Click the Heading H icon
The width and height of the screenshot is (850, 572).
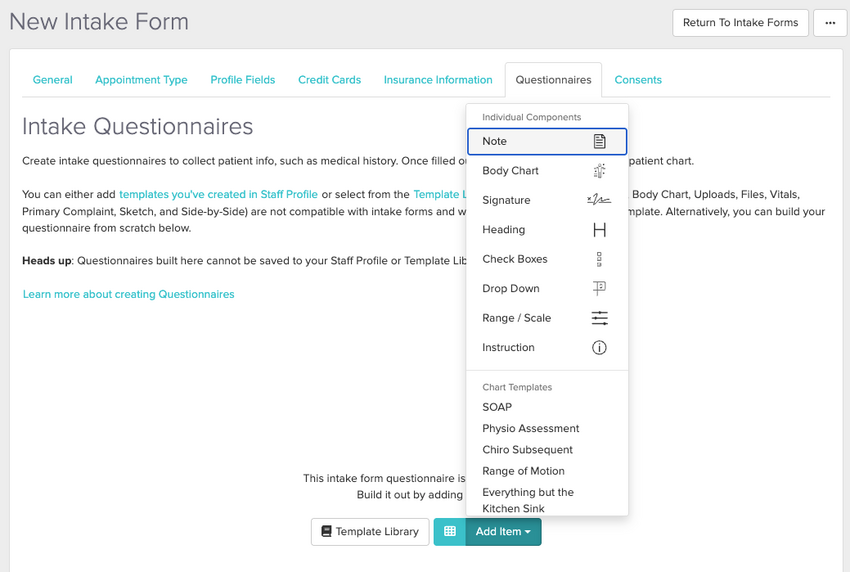click(599, 230)
